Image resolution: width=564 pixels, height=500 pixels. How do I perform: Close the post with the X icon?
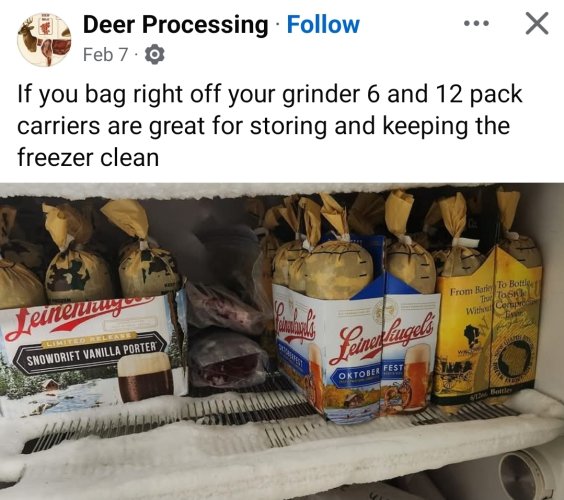pos(537,23)
